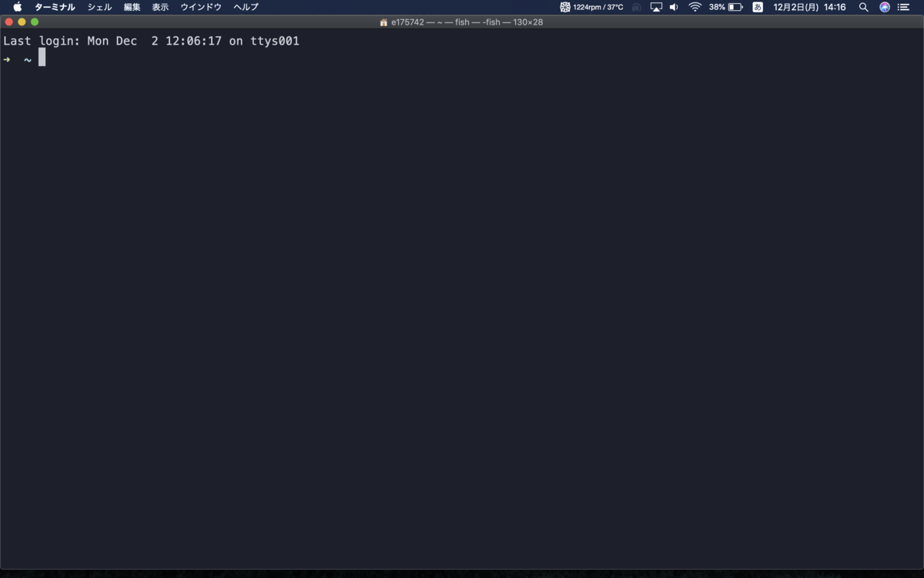Click the Last login line in terminal

point(151,41)
